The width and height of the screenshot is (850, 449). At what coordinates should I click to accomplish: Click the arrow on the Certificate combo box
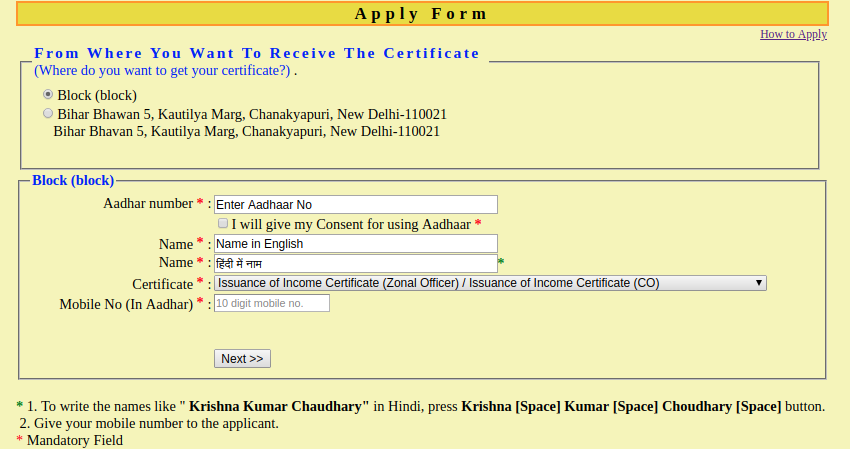coord(759,283)
